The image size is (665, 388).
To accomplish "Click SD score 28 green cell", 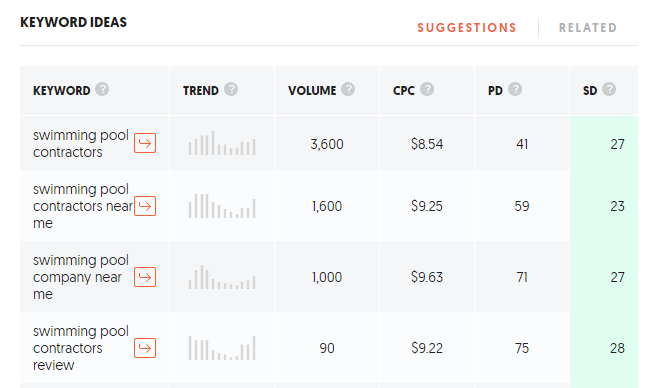I will point(604,348).
